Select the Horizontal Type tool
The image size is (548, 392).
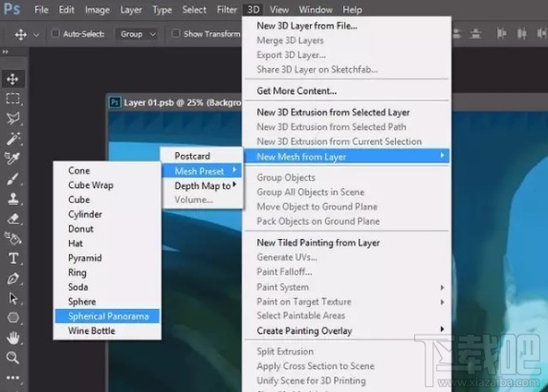point(13,258)
